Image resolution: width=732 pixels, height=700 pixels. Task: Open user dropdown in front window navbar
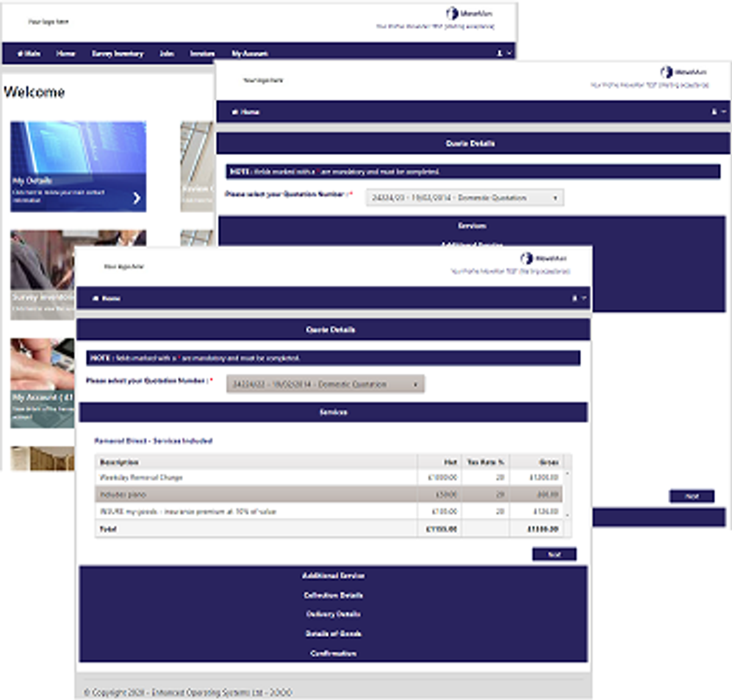578,299
